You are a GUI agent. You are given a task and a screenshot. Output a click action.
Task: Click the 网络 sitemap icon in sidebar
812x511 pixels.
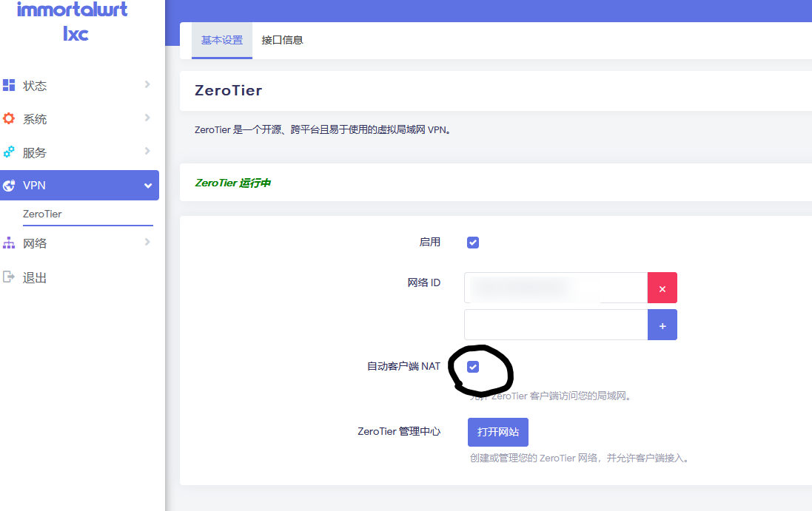pyautogui.click(x=9, y=243)
